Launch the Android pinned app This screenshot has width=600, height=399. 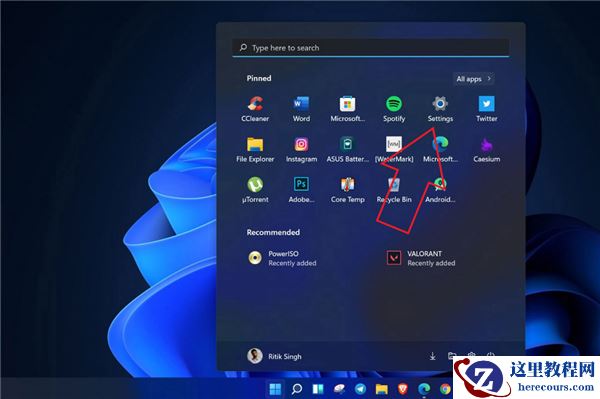440,190
